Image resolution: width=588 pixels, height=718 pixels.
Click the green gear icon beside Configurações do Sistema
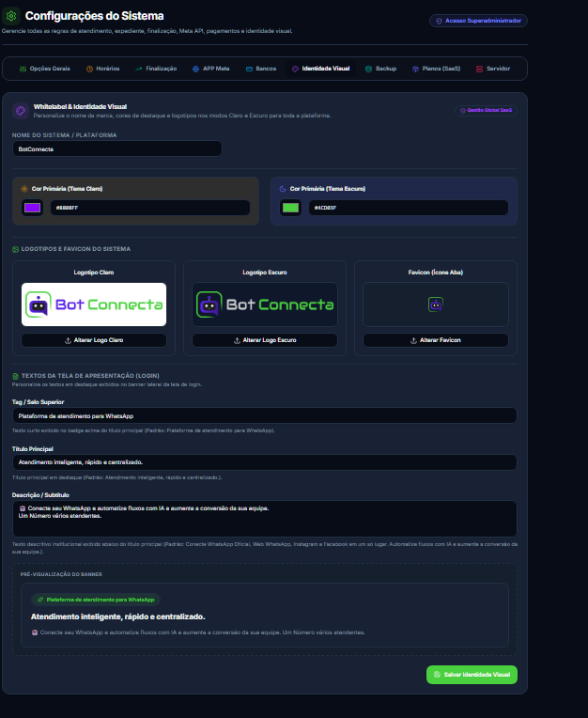pos(11,16)
